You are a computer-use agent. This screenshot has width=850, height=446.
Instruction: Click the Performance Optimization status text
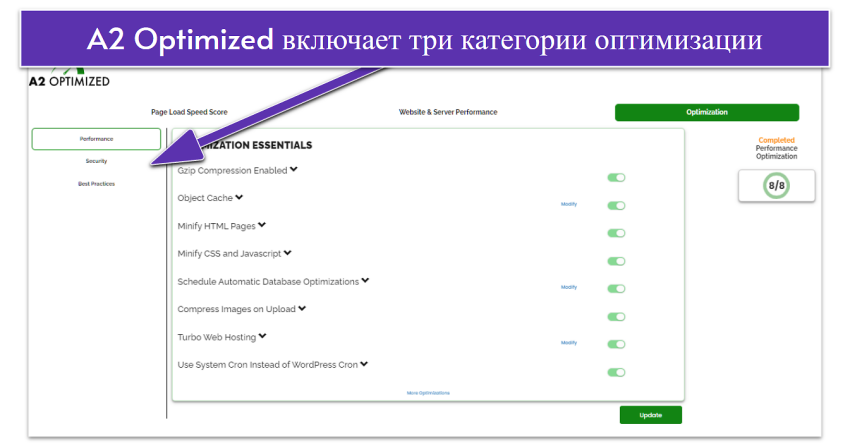pos(776,152)
